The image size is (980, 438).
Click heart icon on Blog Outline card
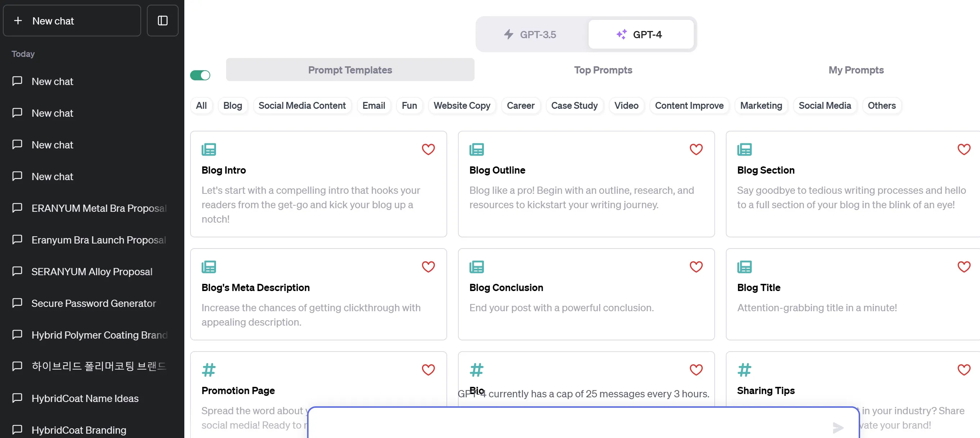pos(696,149)
